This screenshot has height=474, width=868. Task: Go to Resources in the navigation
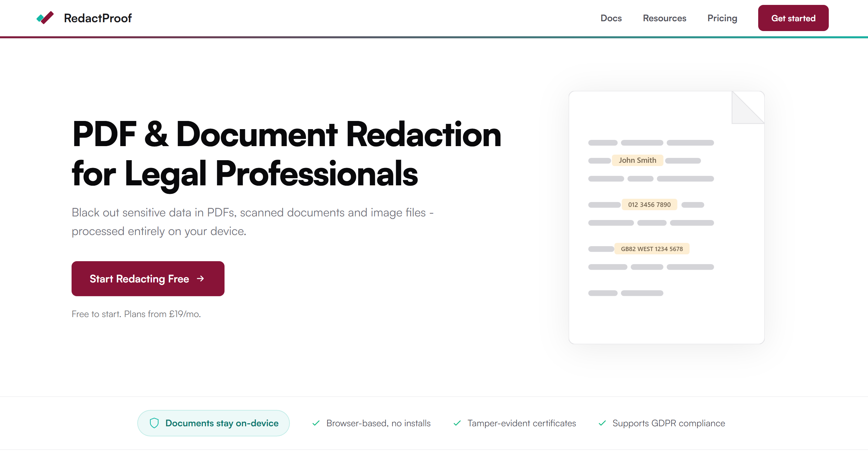click(x=664, y=18)
